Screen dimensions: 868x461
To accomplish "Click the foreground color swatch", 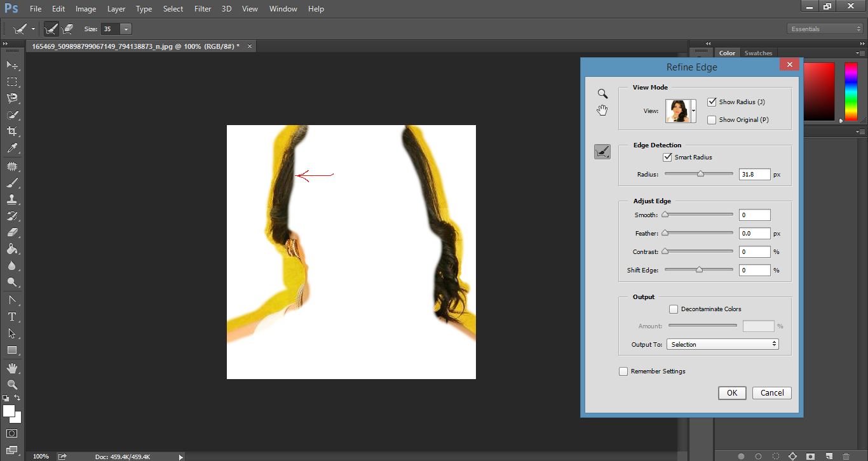I will tap(8, 411).
